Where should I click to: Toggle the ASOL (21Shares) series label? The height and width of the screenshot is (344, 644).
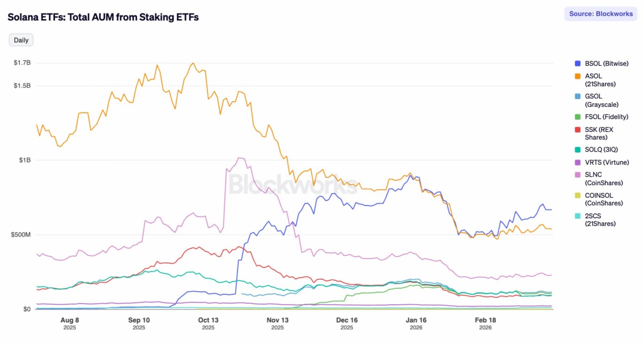[x=600, y=80]
